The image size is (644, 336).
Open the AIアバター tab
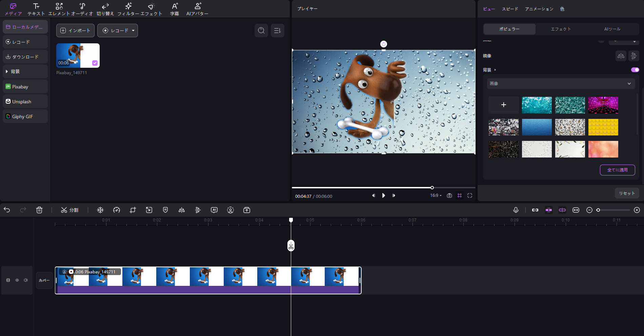click(x=197, y=9)
